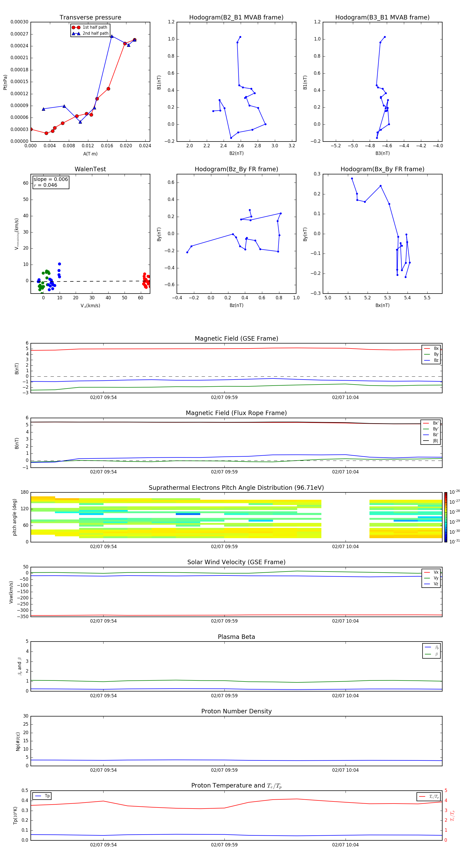The image size is (473, 868).
Task: Select the β entry in Plasma Beta legend
Action: coord(431,654)
